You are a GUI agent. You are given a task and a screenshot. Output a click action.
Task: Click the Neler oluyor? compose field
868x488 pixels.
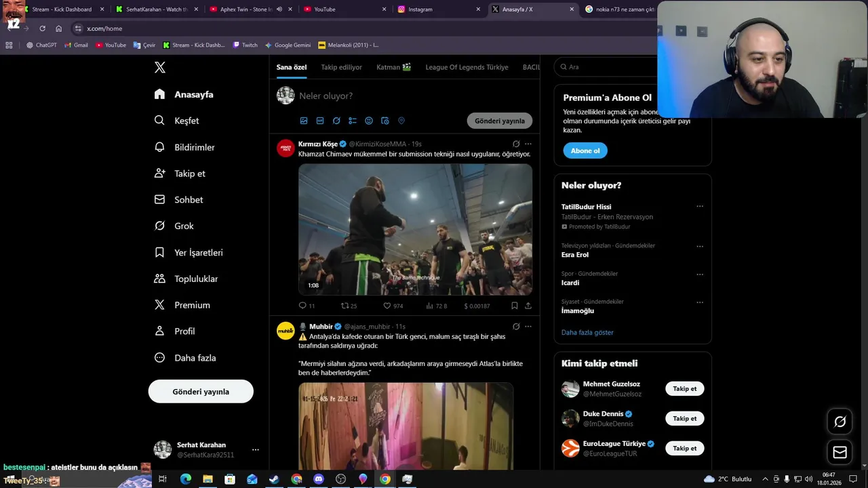tap(414, 96)
